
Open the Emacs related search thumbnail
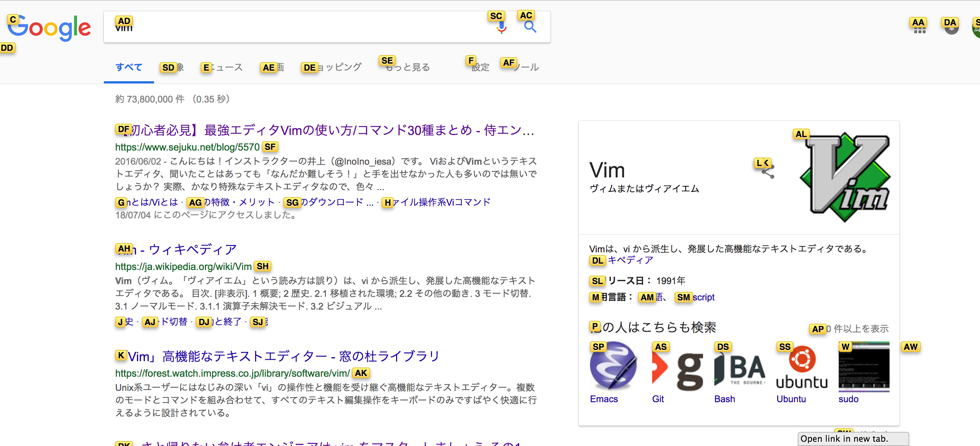coord(613,367)
